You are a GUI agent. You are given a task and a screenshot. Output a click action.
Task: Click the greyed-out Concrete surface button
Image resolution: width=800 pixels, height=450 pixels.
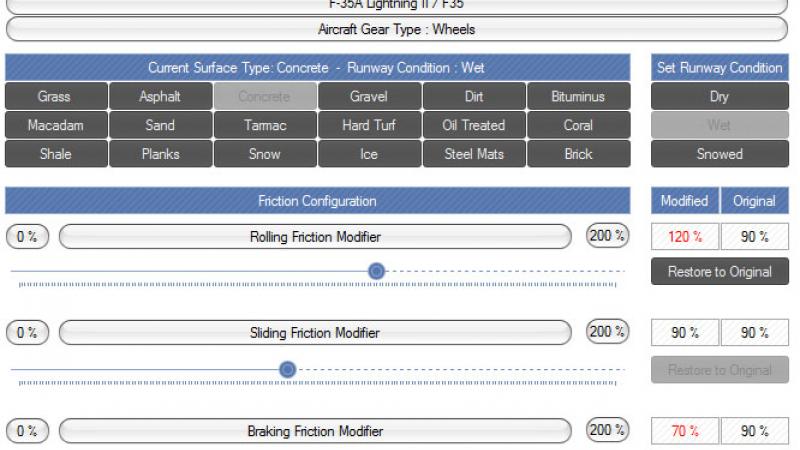point(265,96)
